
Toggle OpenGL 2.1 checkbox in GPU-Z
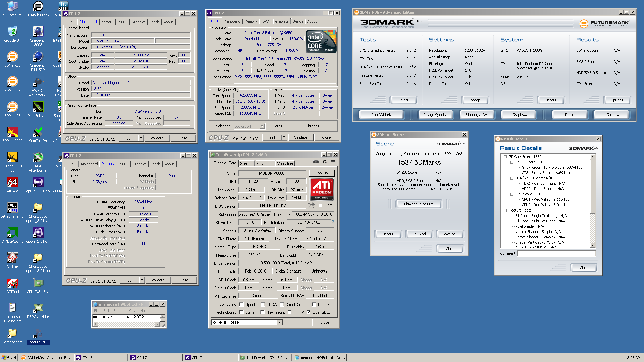pyautogui.click(x=309, y=312)
